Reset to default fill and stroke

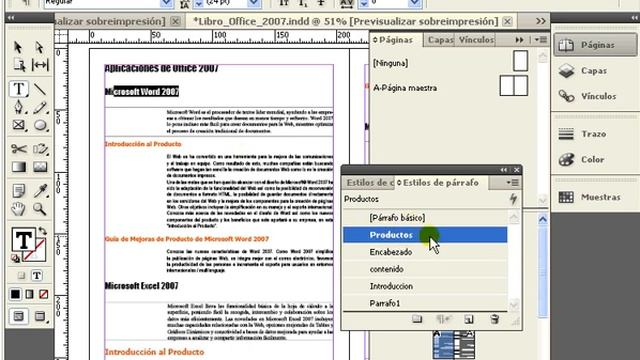[16, 258]
